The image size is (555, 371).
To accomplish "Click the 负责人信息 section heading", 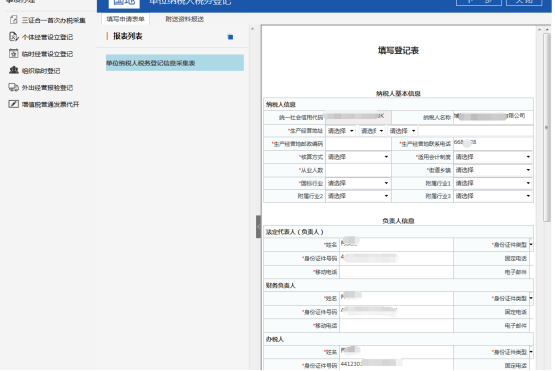I will tap(398, 221).
